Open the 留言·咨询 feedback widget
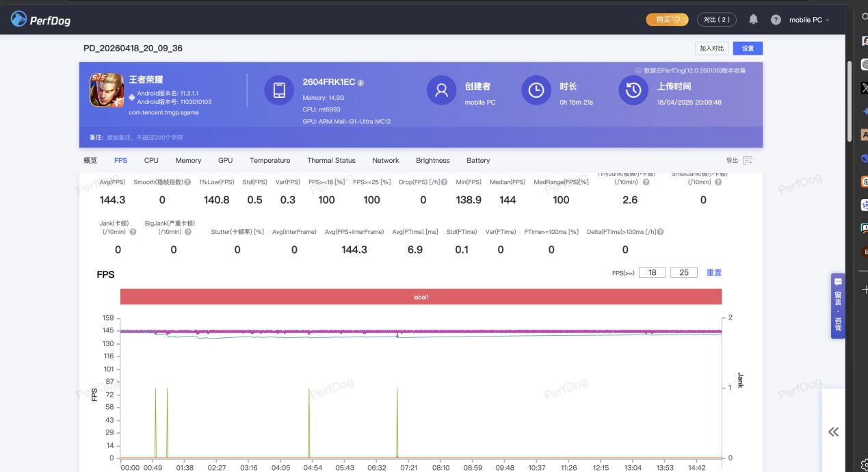Viewport: 868px width, 472px height. (x=838, y=306)
